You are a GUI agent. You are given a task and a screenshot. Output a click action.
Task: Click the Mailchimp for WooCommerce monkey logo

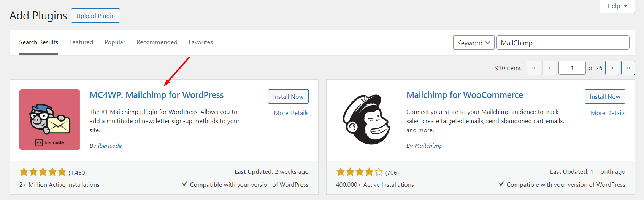pos(366,120)
